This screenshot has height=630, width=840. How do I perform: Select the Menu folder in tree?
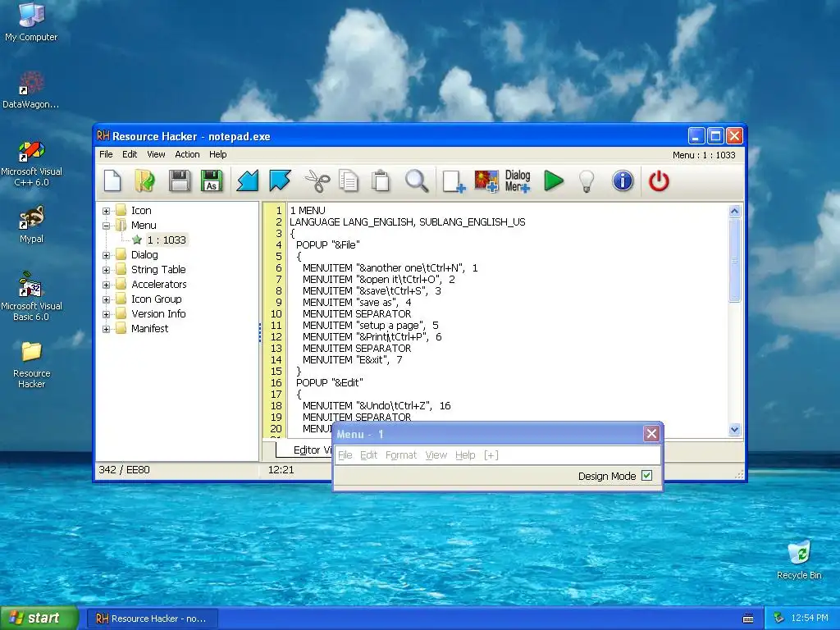pyautogui.click(x=144, y=226)
